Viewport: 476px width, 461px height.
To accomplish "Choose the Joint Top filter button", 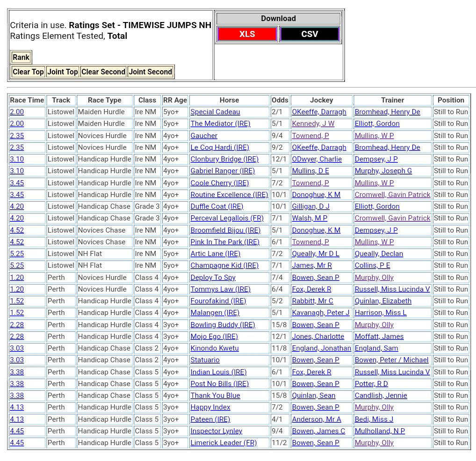I will (63, 72).
